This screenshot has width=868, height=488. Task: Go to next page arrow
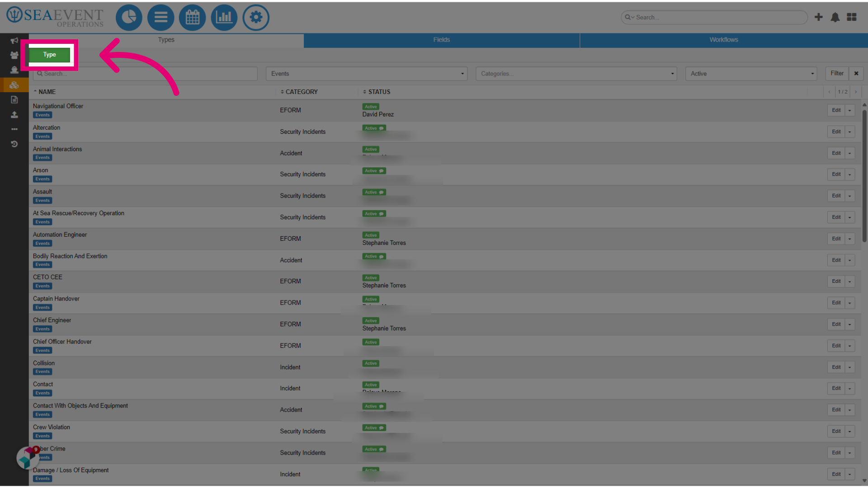[x=856, y=92]
